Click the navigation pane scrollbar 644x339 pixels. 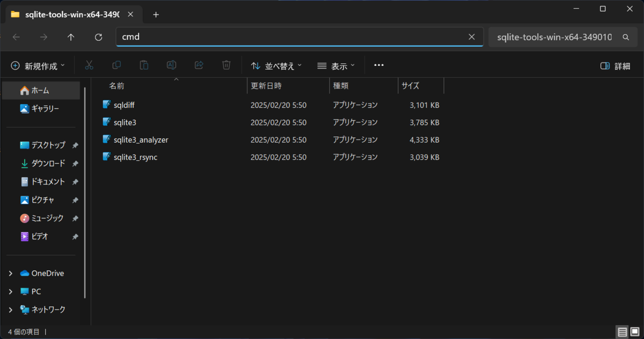[86, 193]
